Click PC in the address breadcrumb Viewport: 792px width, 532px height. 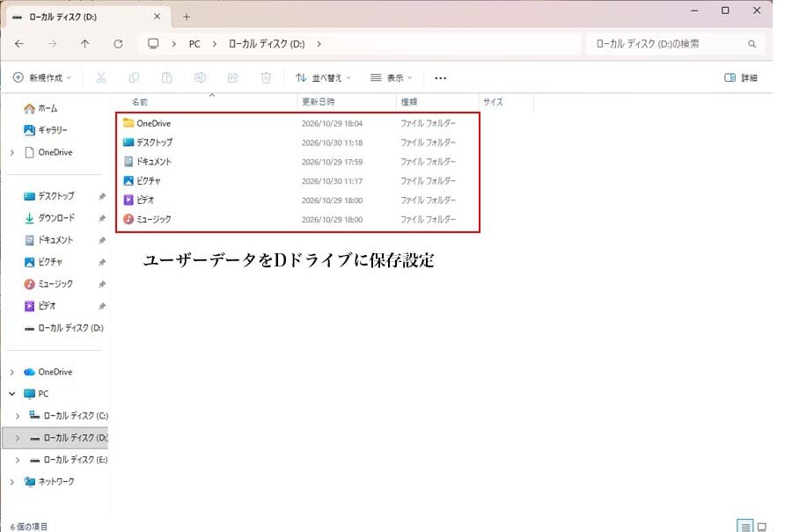[x=194, y=44]
